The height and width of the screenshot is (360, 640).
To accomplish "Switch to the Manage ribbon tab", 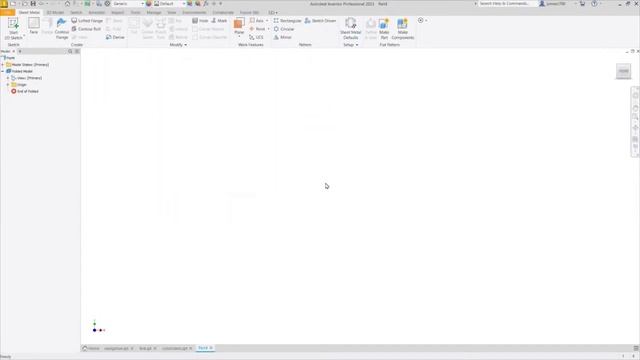I will pyautogui.click(x=154, y=13).
